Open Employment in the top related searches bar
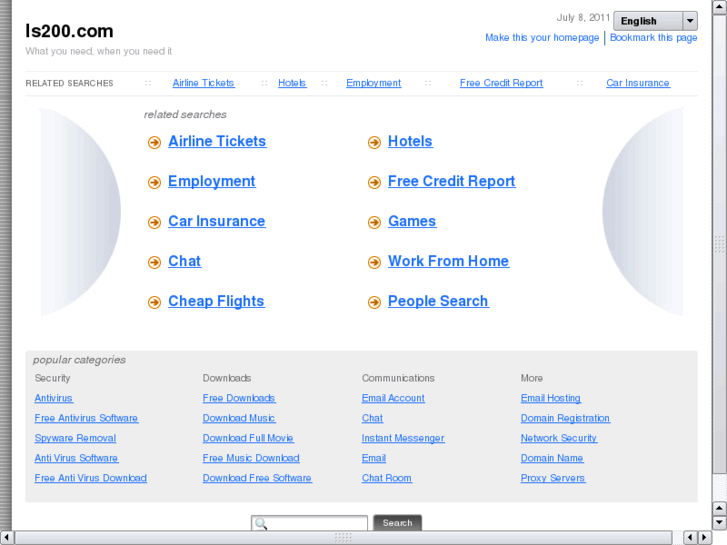Image resolution: width=727 pixels, height=545 pixels. click(374, 83)
